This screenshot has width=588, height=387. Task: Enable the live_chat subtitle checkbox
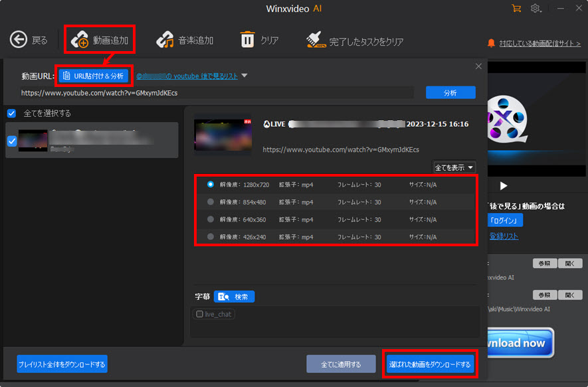(x=199, y=314)
